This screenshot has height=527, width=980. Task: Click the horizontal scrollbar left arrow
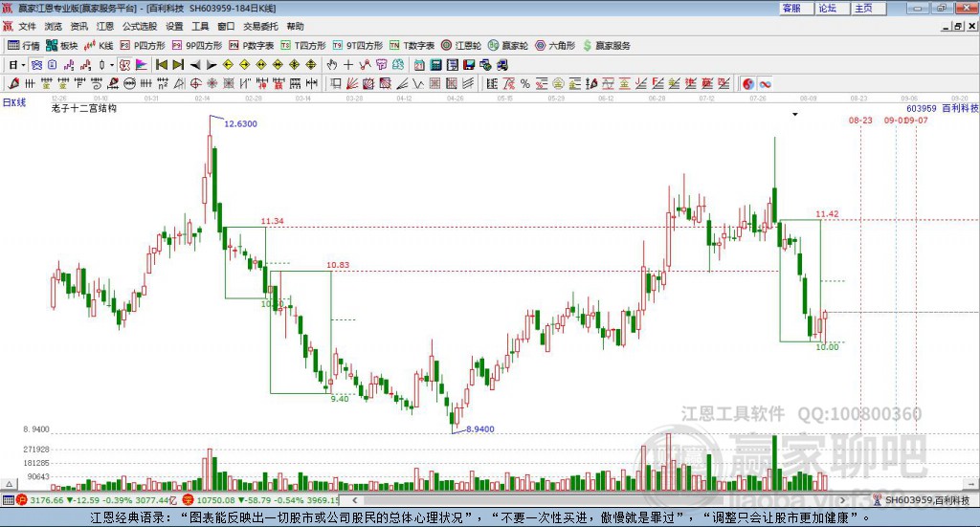(x=355, y=500)
